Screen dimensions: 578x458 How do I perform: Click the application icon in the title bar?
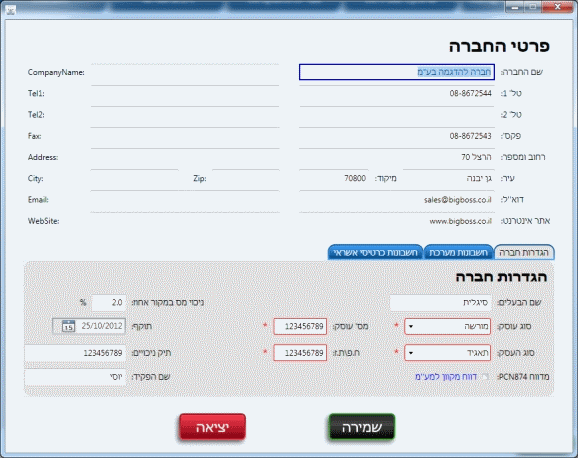(x=11, y=10)
